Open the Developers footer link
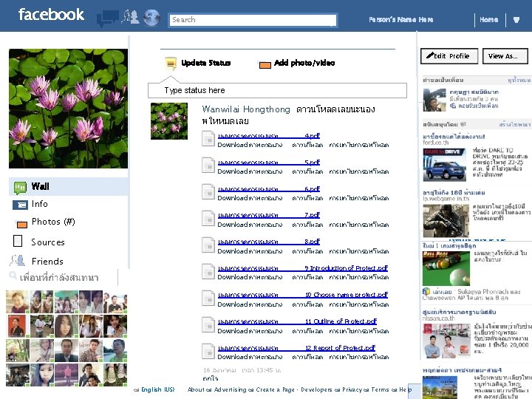532x399 pixels. point(316,389)
